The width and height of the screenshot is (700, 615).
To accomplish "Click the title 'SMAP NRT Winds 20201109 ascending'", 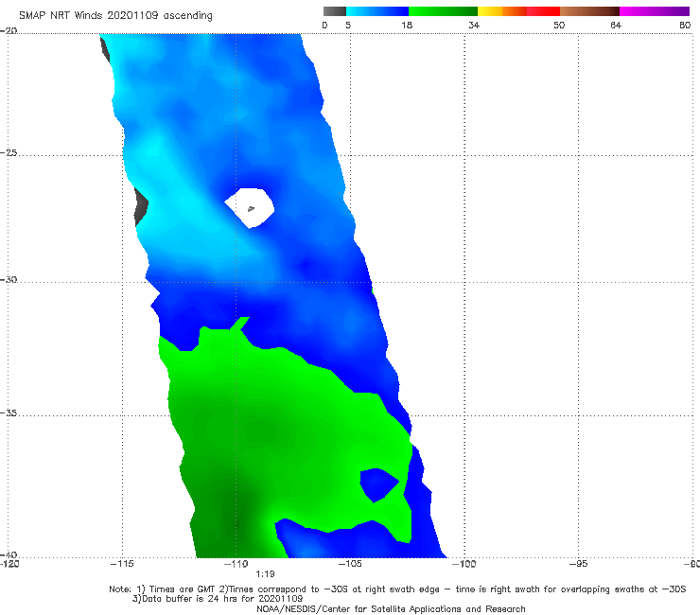I will (x=115, y=16).
